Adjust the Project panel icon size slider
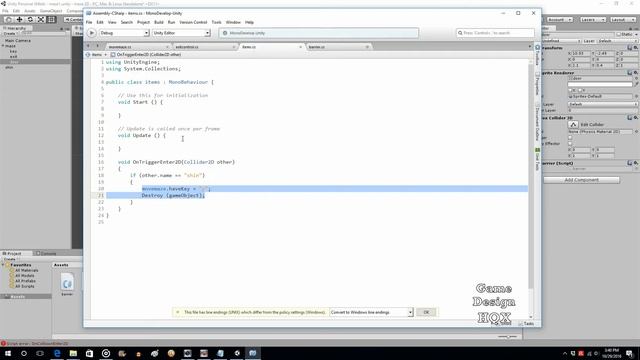This screenshot has width=640, height=360. [507, 337]
